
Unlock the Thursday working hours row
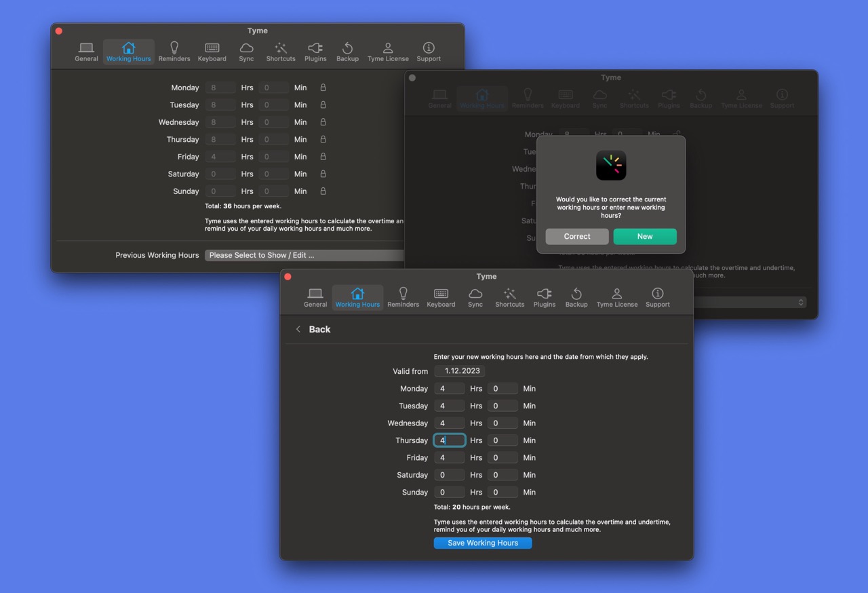click(323, 139)
